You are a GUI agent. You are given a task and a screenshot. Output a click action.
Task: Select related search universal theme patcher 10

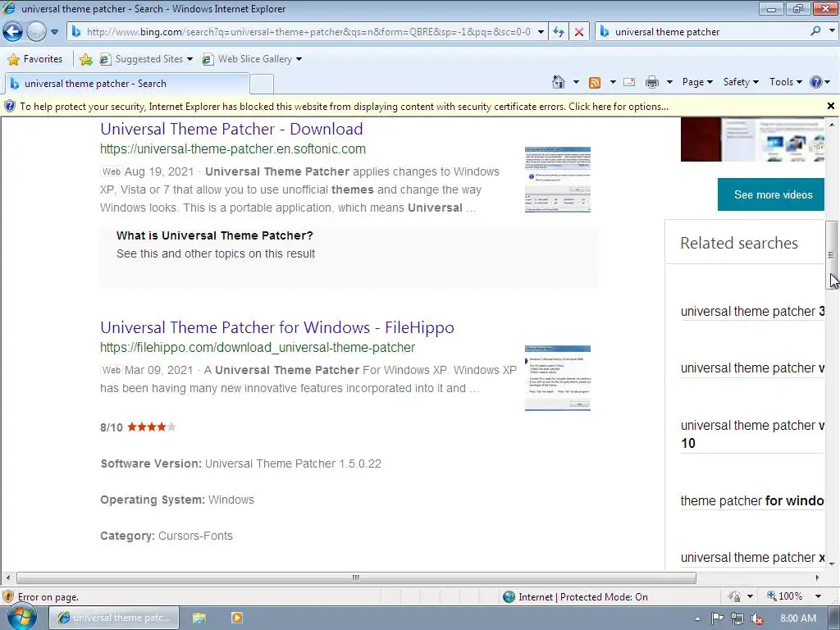(752, 434)
